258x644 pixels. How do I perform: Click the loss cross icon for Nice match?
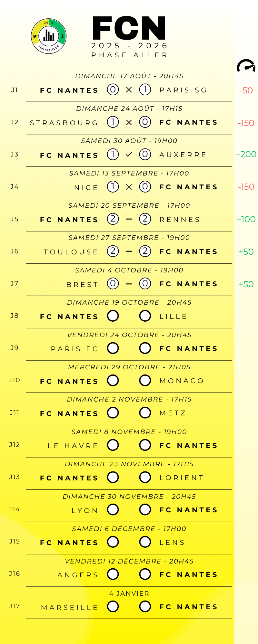tap(129, 187)
